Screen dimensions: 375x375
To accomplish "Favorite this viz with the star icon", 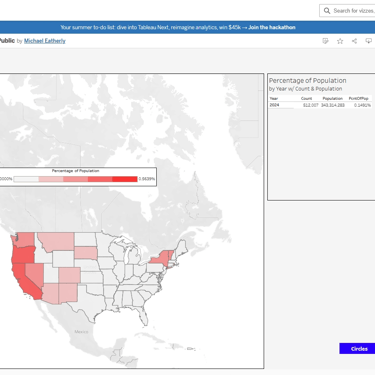I will coord(340,41).
